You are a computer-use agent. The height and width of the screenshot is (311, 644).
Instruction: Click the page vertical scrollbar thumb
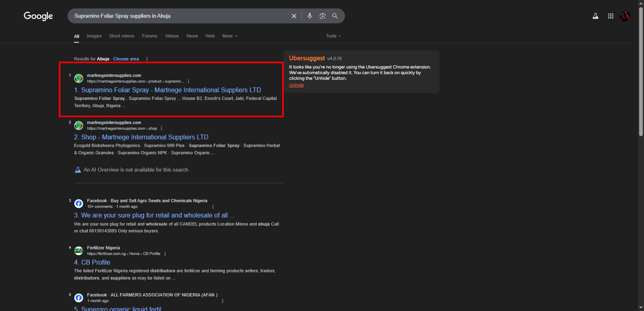[x=641, y=71]
